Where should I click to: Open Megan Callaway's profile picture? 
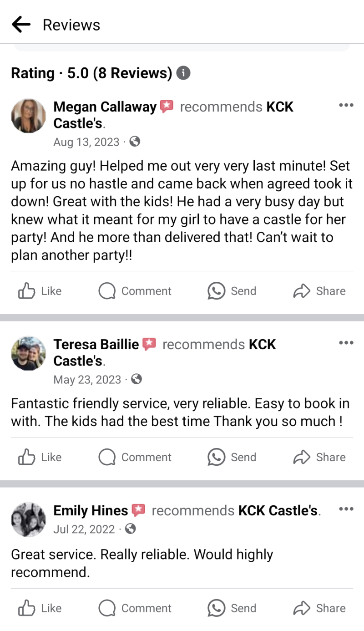coord(28,116)
